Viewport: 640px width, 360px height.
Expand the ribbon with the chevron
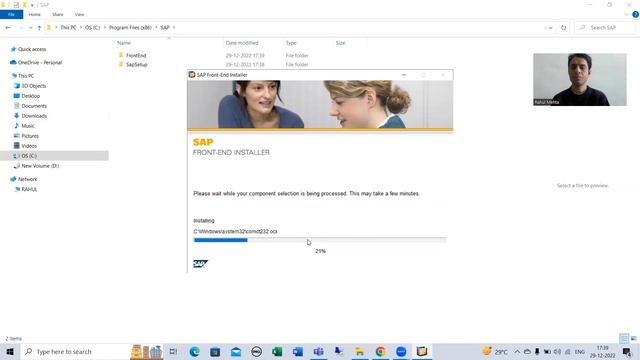(x=627, y=14)
